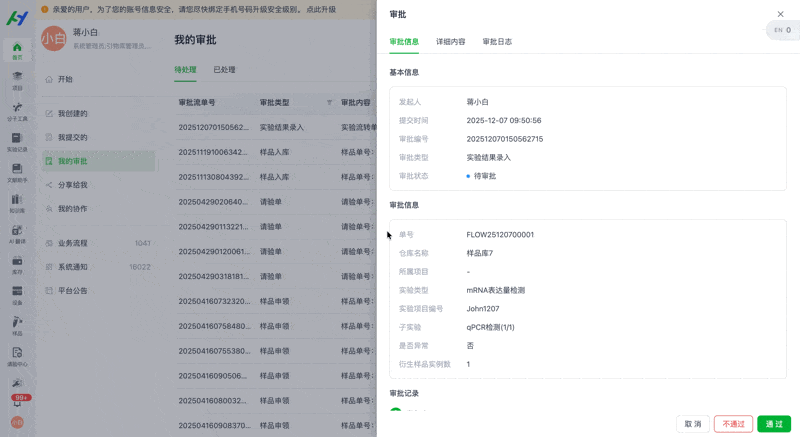
Task: Open the 知识库 knowledge base icon
Action: [17, 203]
